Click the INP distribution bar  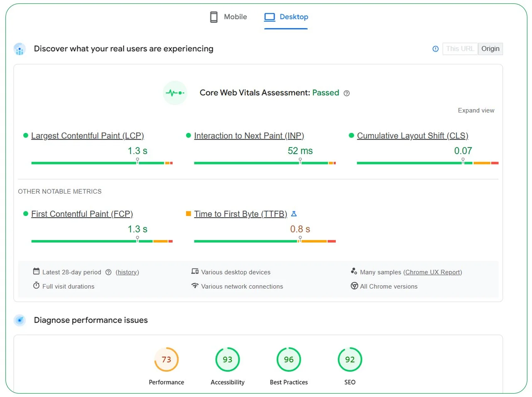coord(265,163)
